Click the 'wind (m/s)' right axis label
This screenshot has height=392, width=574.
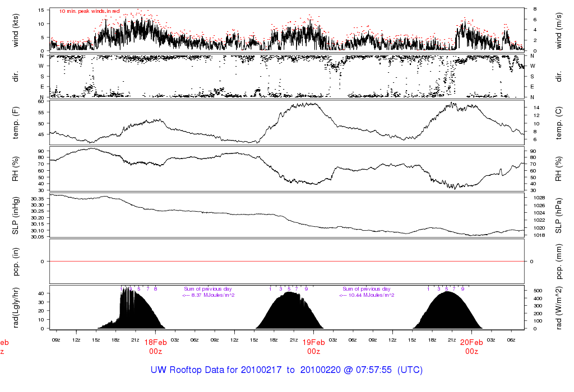tap(559, 29)
